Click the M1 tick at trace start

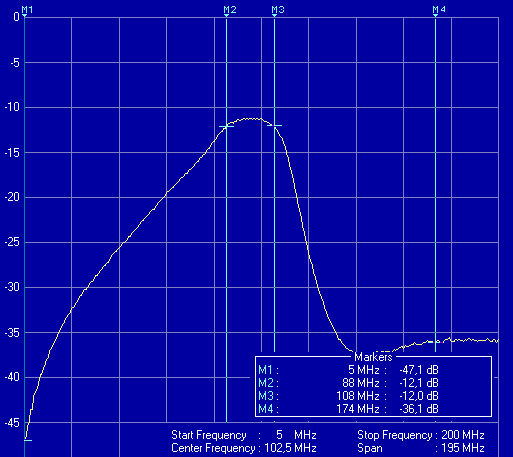pyautogui.click(x=28, y=440)
